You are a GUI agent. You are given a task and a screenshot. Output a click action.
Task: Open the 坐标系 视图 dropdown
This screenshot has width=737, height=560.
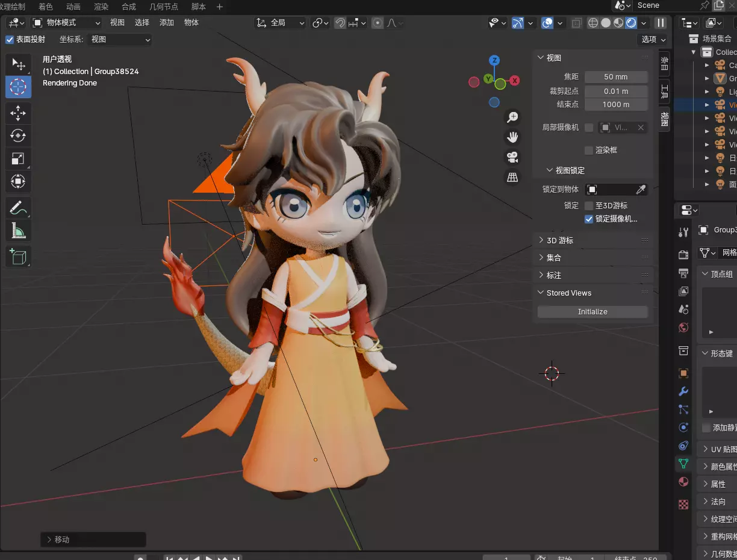(x=120, y=40)
